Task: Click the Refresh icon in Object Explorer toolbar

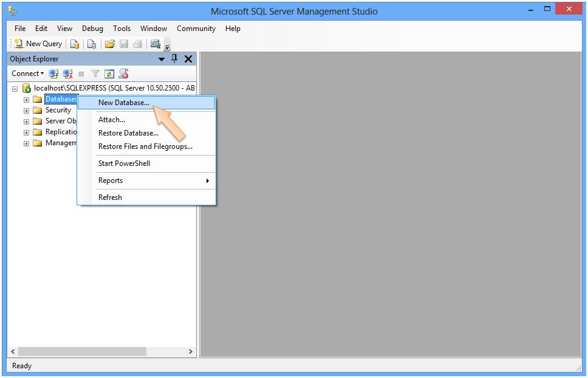Action: 109,74
